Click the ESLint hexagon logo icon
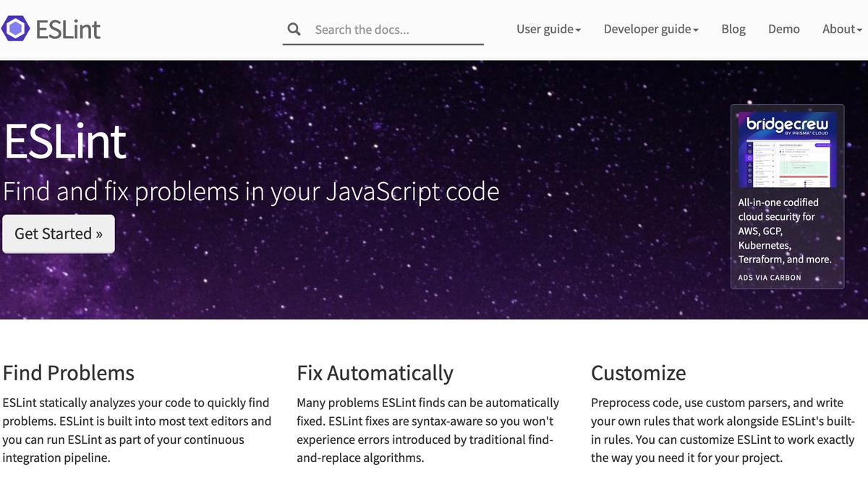Viewport: 868px width, 488px height. click(14, 28)
